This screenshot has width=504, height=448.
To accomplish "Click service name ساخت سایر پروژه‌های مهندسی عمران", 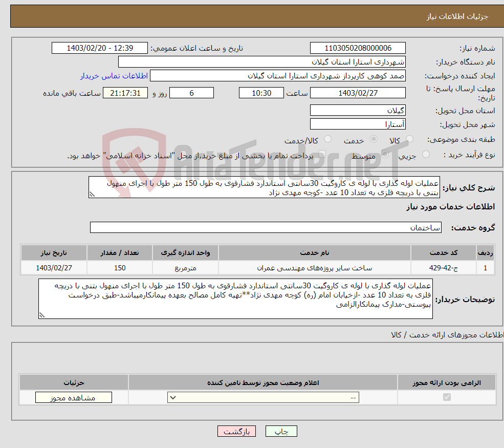I will (x=314, y=268).
